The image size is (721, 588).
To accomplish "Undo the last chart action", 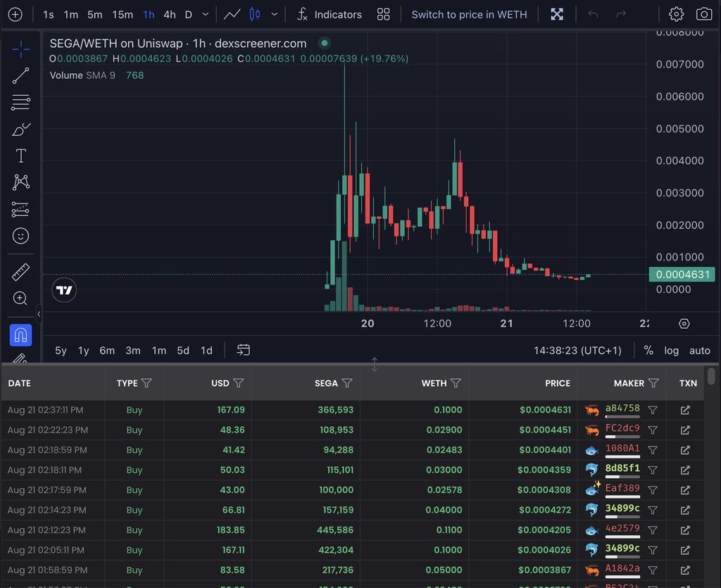I will 593,15.
